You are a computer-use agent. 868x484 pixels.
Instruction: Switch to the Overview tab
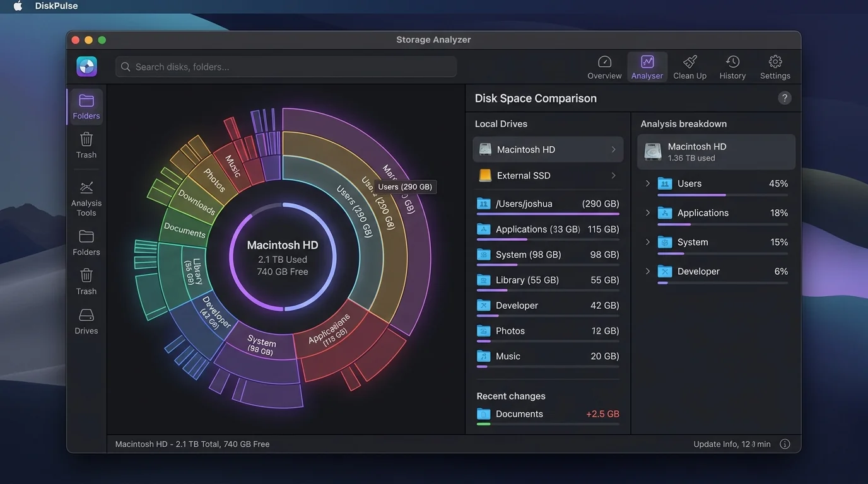(604, 67)
